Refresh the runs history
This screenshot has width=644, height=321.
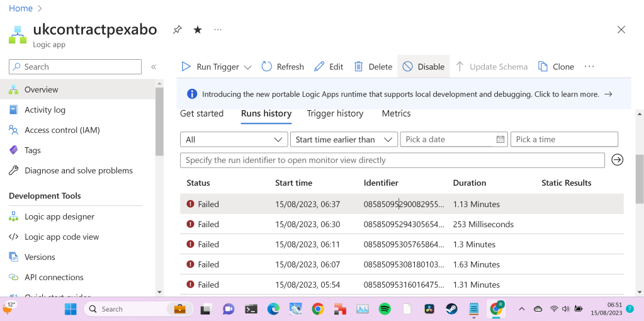pyautogui.click(x=283, y=67)
